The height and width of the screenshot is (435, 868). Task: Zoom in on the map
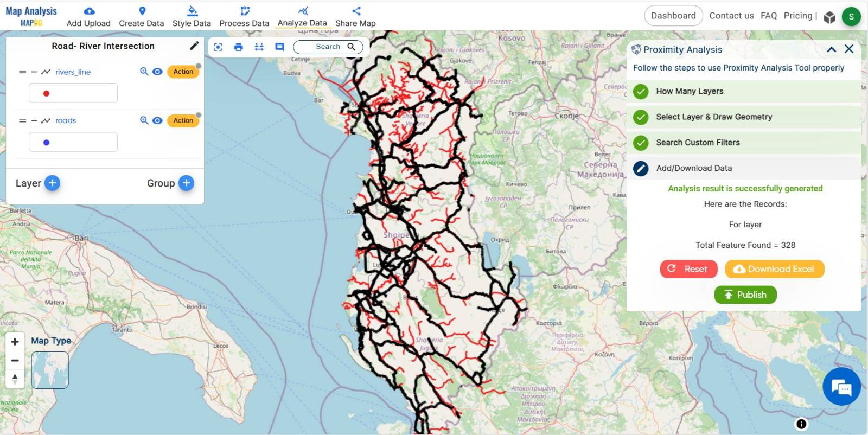(x=15, y=342)
